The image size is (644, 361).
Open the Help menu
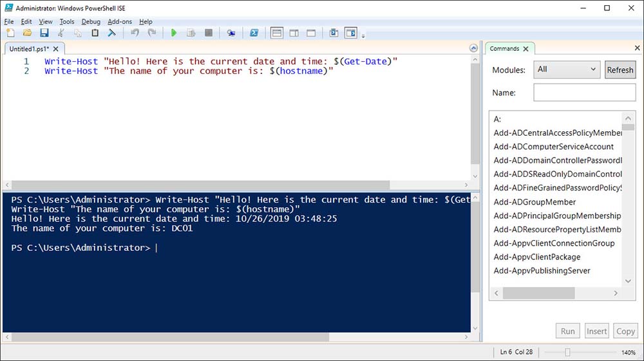click(146, 21)
